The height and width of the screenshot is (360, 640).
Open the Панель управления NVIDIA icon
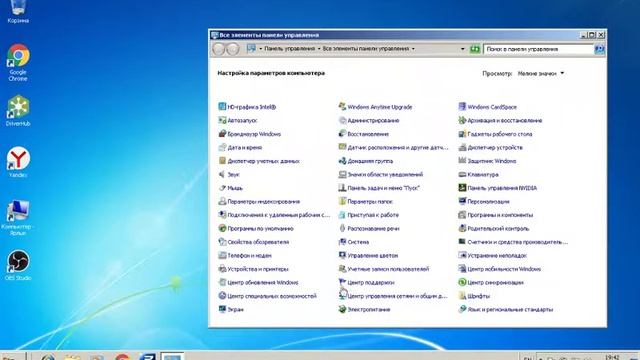[x=462, y=188]
